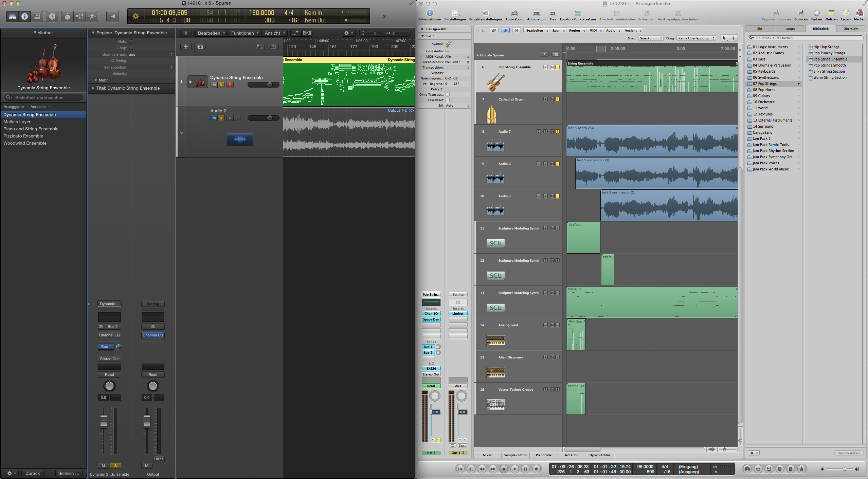868x479 pixels.
Task: Click the Record button in the transport bar
Action: pyautogui.click(x=536, y=469)
